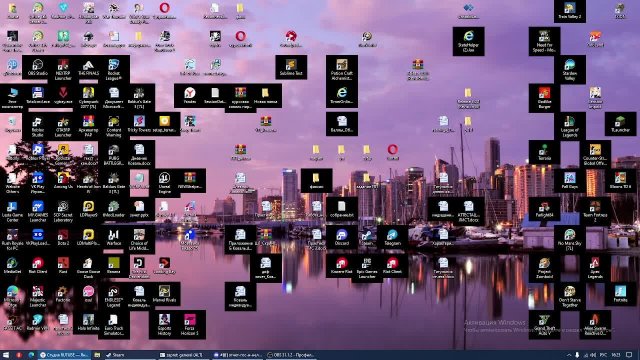The image size is (640, 360).
Task: Select the Don't Starve Together shortcut
Action: point(569,296)
